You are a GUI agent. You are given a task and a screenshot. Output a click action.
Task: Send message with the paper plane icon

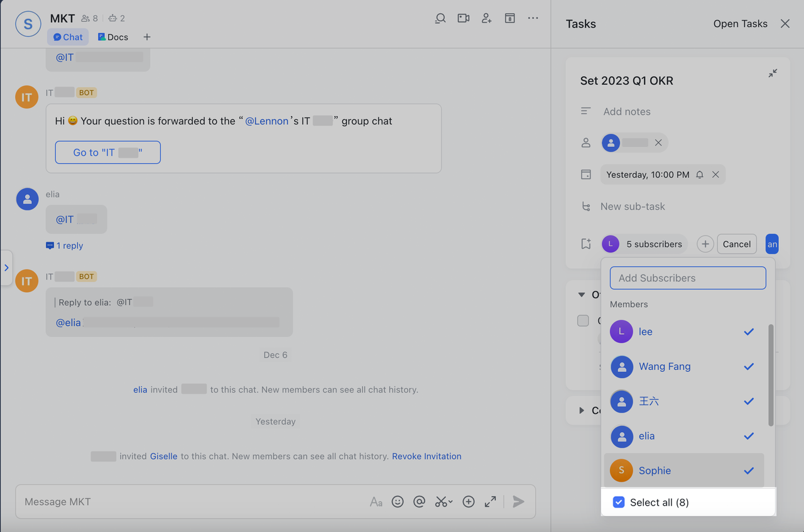518,501
